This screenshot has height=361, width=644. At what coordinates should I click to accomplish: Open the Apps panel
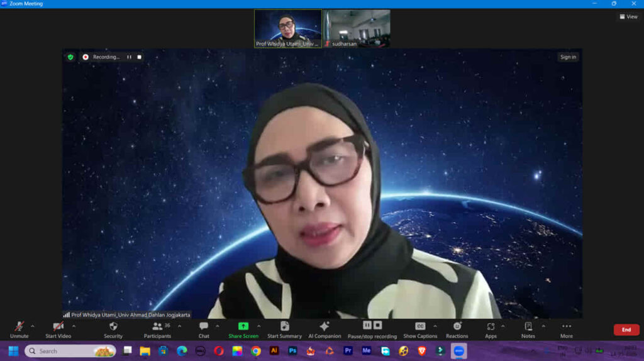pos(491,330)
